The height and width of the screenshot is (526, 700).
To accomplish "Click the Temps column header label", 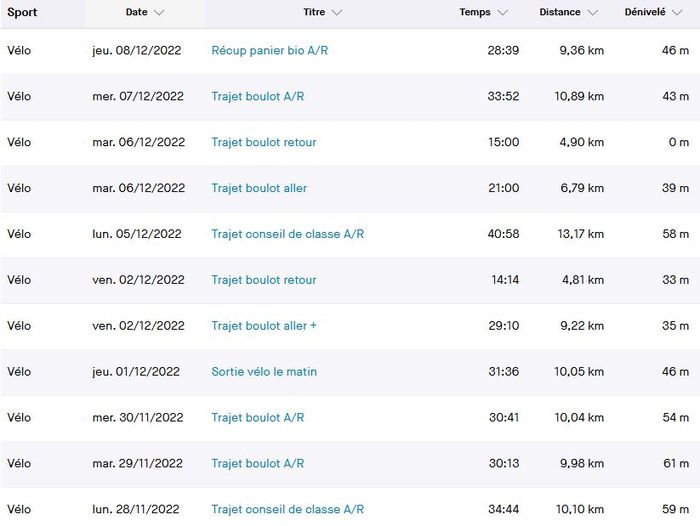I will [x=475, y=13].
